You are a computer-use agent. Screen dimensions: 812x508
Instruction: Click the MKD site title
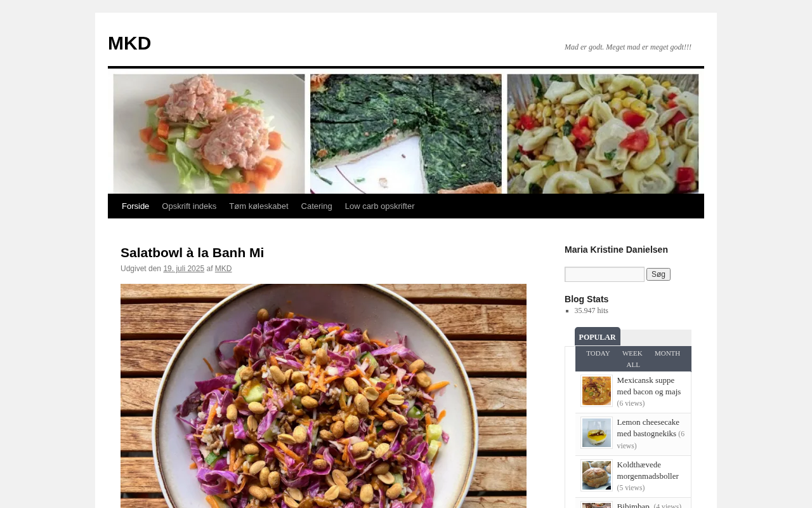(x=129, y=43)
